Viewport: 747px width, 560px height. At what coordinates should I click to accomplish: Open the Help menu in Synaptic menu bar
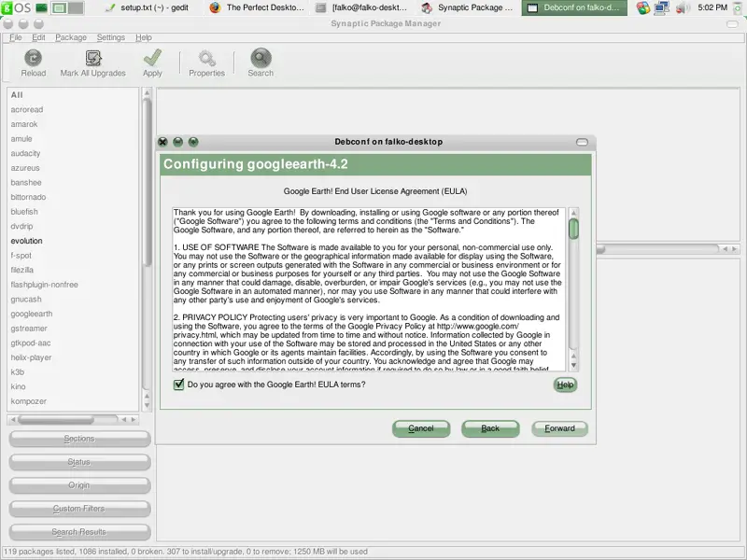coord(144,37)
